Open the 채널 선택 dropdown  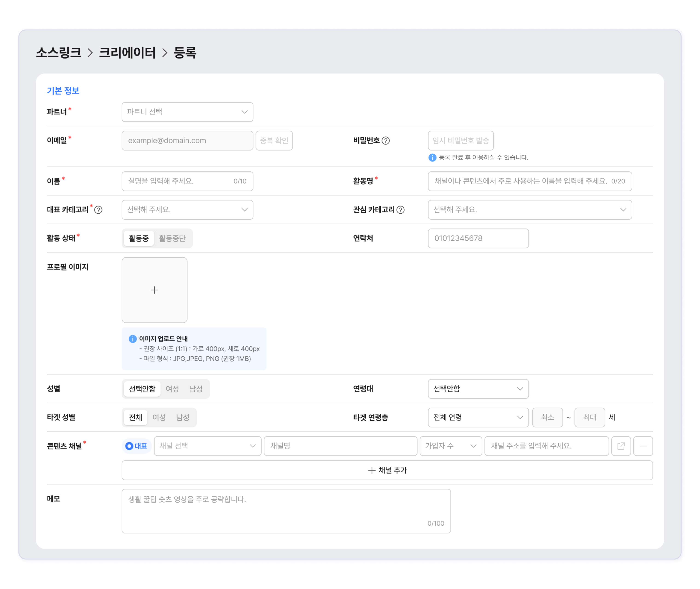point(207,446)
